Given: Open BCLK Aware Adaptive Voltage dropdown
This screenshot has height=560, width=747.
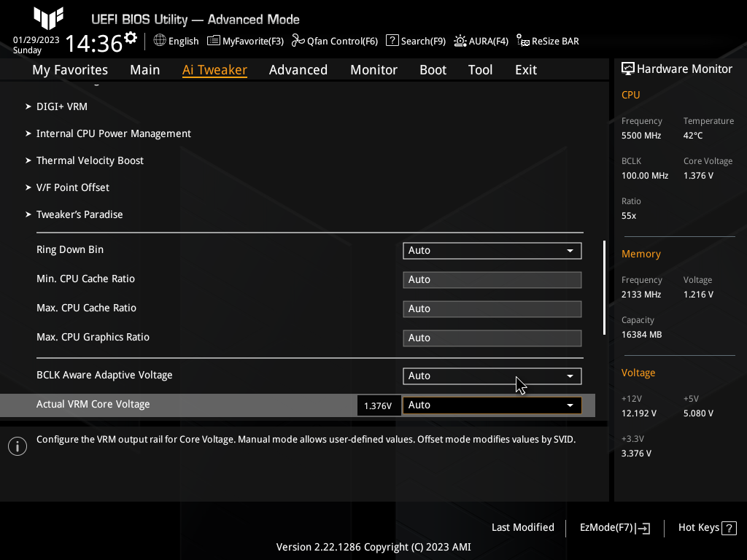Looking at the screenshot, I should (492, 376).
